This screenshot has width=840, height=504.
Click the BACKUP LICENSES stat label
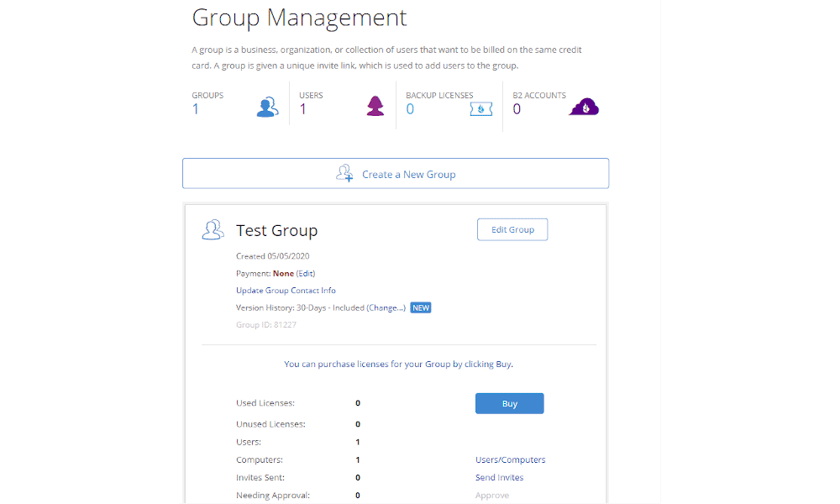pos(439,95)
